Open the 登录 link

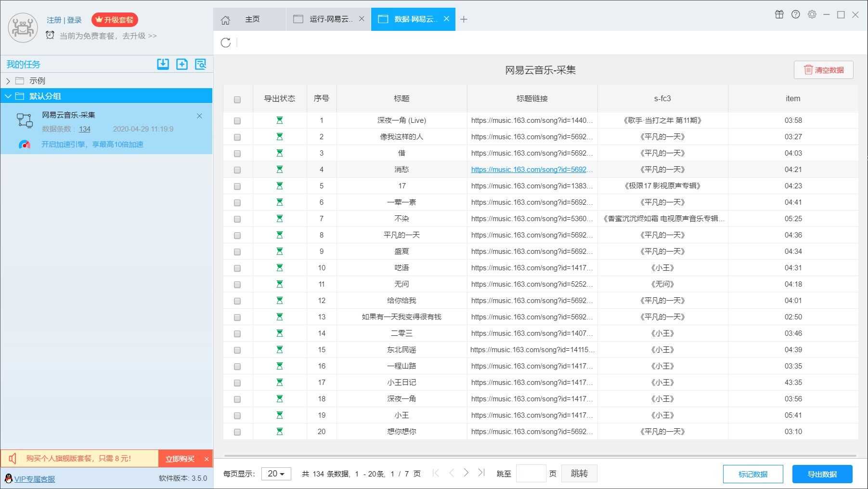tap(74, 20)
